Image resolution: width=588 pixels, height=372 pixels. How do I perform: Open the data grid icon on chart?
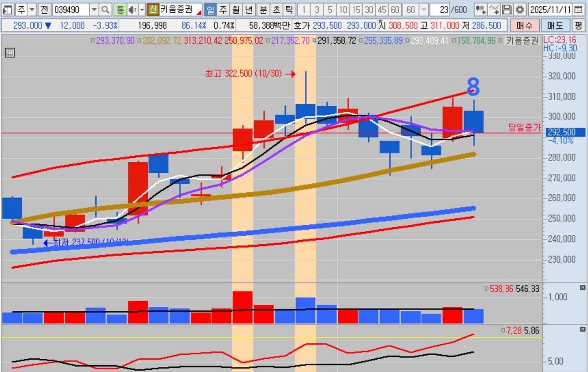(x=10, y=53)
